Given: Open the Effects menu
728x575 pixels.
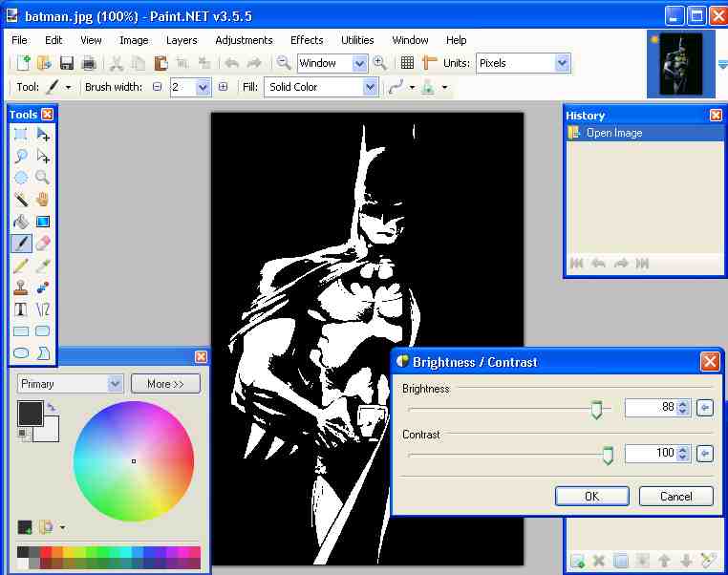Looking at the screenshot, I should 307,40.
